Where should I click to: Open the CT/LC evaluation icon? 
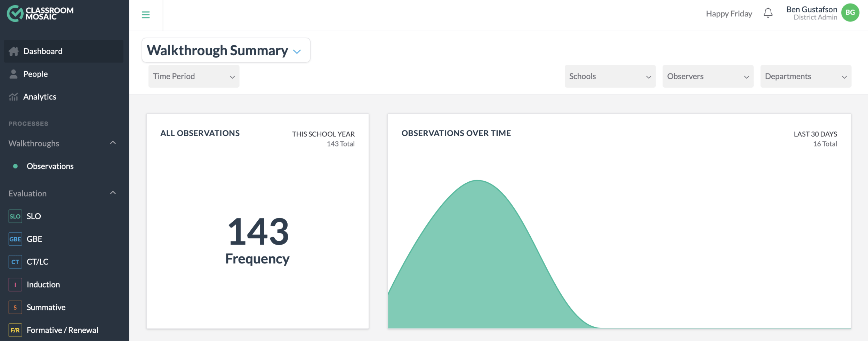click(15, 262)
